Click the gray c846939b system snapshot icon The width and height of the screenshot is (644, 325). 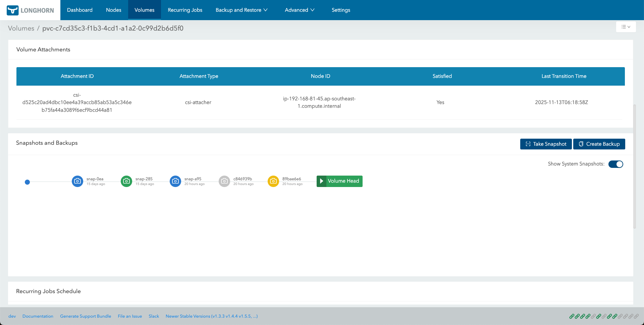pyautogui.click(x=224, y=181)
